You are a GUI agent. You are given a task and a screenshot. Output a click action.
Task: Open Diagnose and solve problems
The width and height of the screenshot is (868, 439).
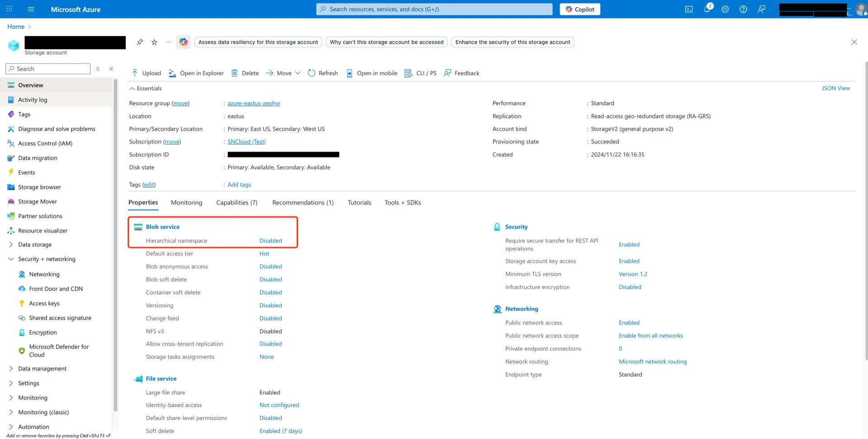click(56, 129)
